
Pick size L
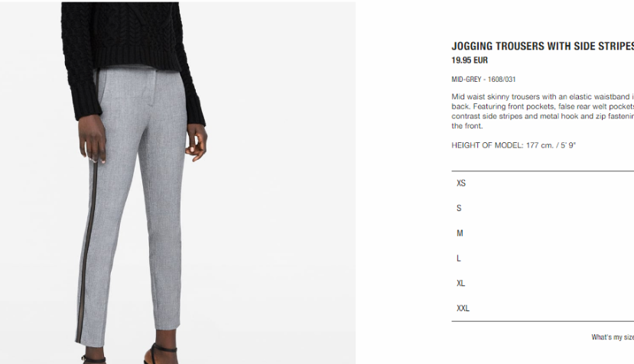click(543, 258)
